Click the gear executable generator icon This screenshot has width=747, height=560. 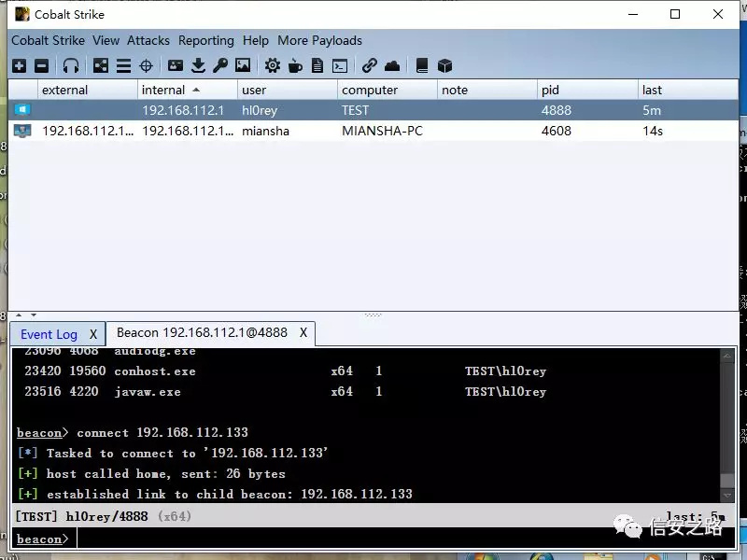coord(273,65)
